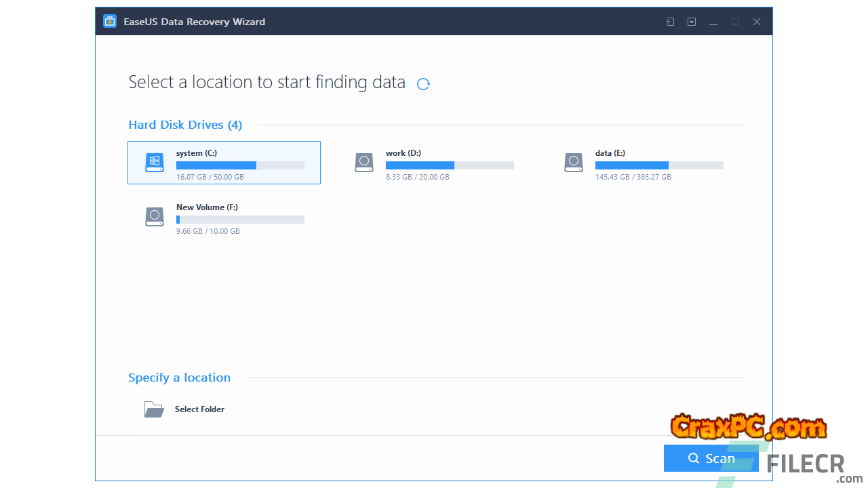The width and height of the screenshot is (868, 488).
Task: Click the refresh drives icon beside heading
Action: pos(423,84)
